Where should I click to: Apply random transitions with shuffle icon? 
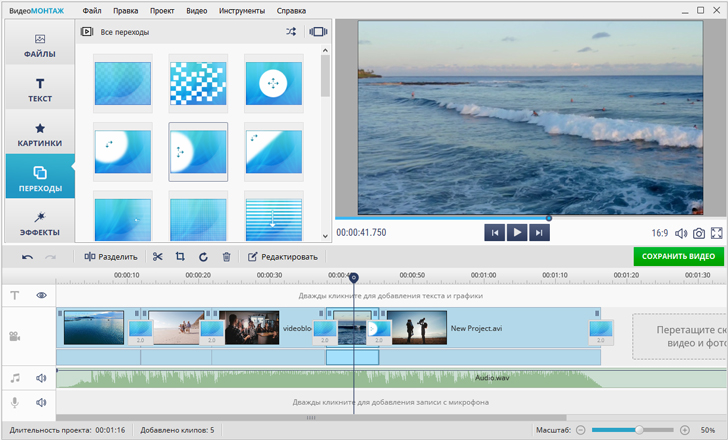pos(291,32)
